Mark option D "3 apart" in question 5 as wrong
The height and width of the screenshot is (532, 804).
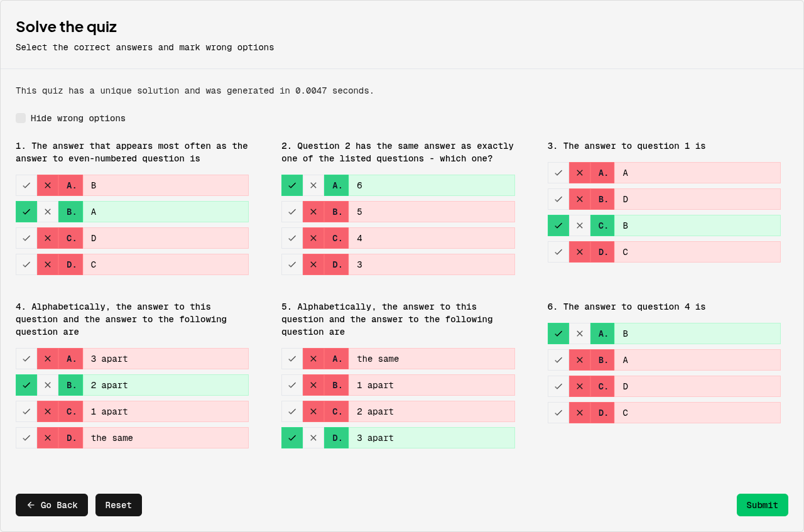coord(313,438)
